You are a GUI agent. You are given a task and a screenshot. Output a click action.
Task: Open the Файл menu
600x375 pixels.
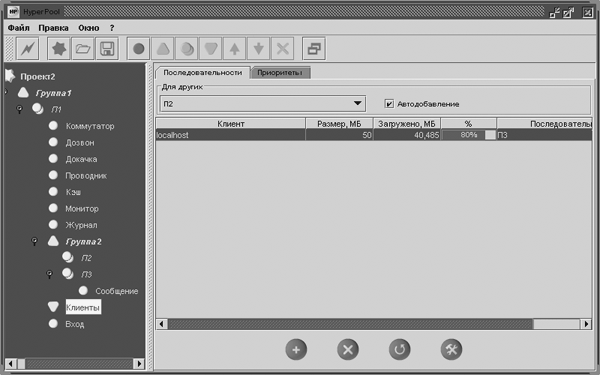coord(18,28)
